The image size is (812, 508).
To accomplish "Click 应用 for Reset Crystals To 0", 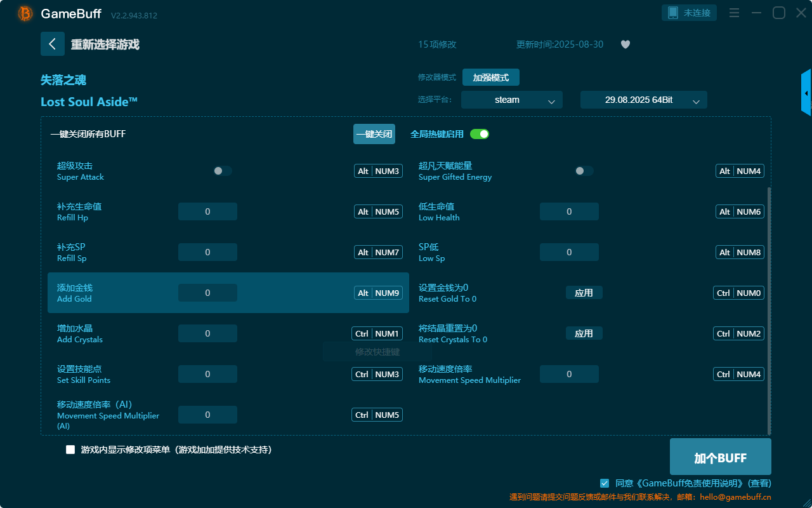I will tap(584, 333).
